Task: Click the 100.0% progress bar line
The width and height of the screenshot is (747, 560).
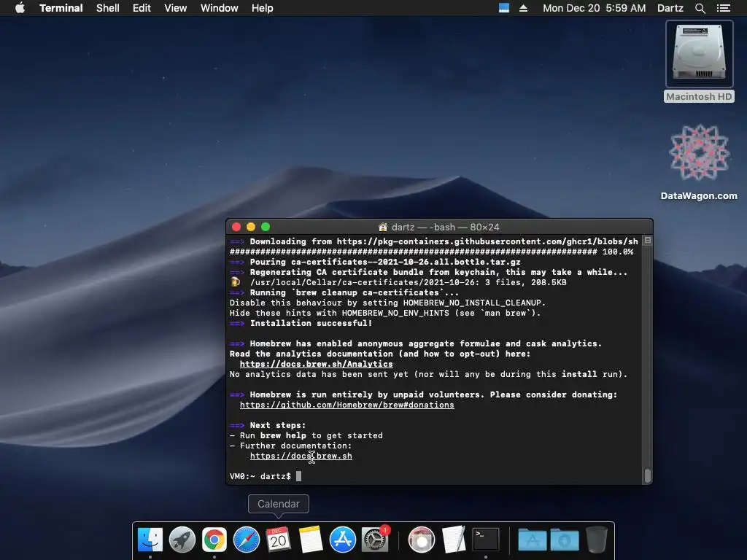Action: point(432,252)
